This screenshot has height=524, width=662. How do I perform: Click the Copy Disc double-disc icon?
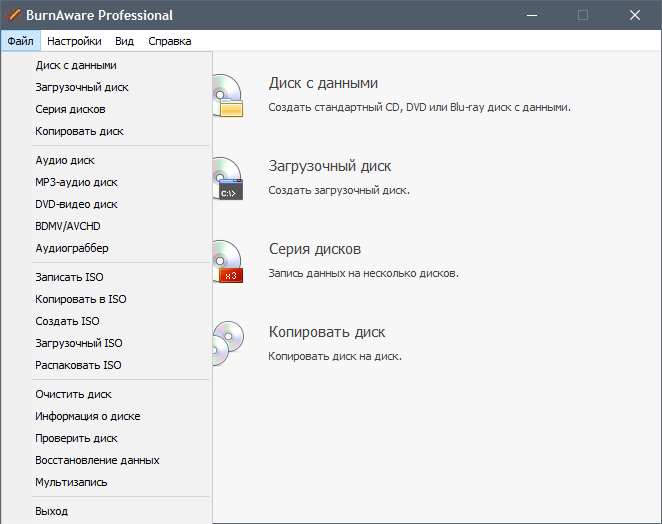click(226, 344)
